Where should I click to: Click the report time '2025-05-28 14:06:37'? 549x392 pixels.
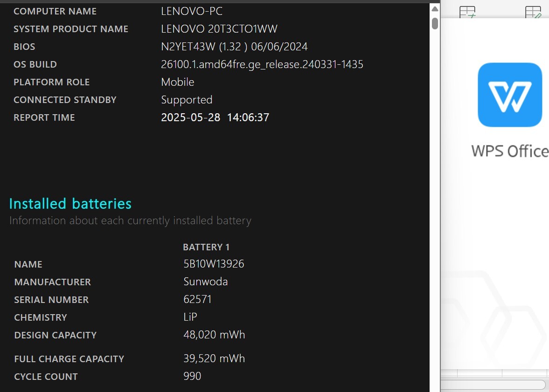click(215, 117)
